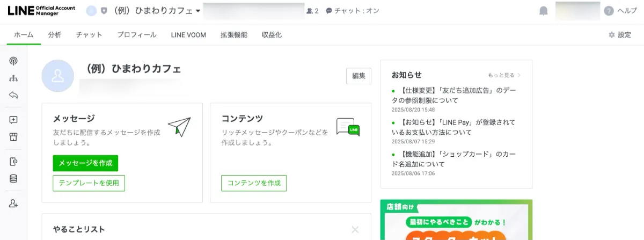Image resolution: width=644 pixels, height=240 pixels.
Task: Click the 編集 button beside profile name
Action: (358, 76)
